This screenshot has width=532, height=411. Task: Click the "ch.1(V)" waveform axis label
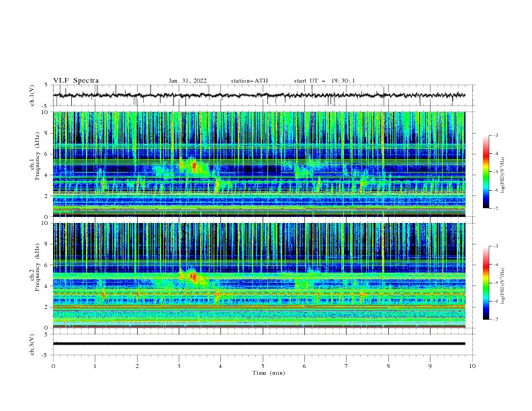[32, 95]
